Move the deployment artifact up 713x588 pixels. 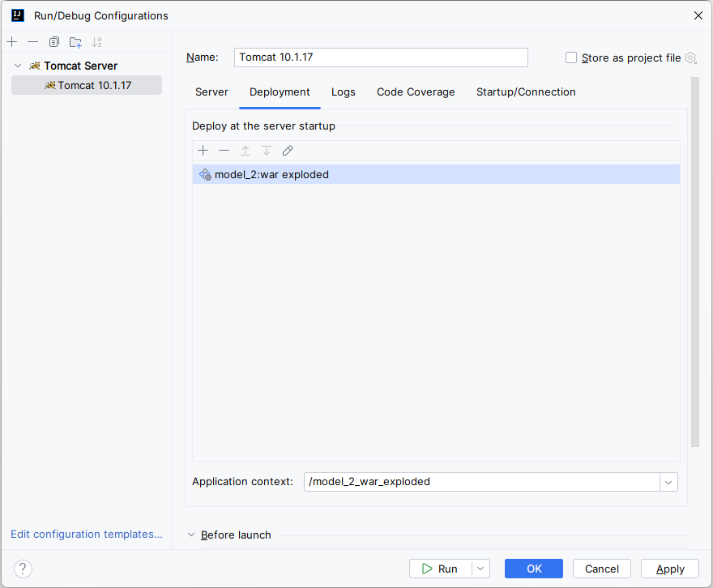[245, 151]
